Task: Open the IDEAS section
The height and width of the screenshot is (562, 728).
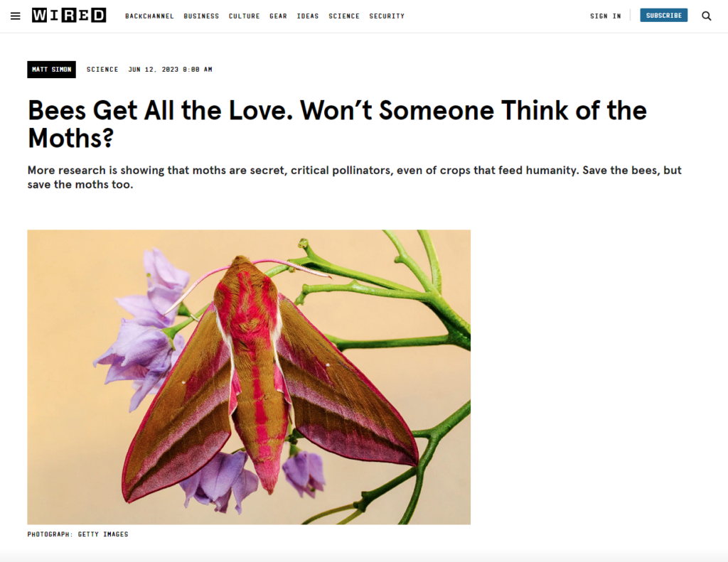Action: pos(308,16)
